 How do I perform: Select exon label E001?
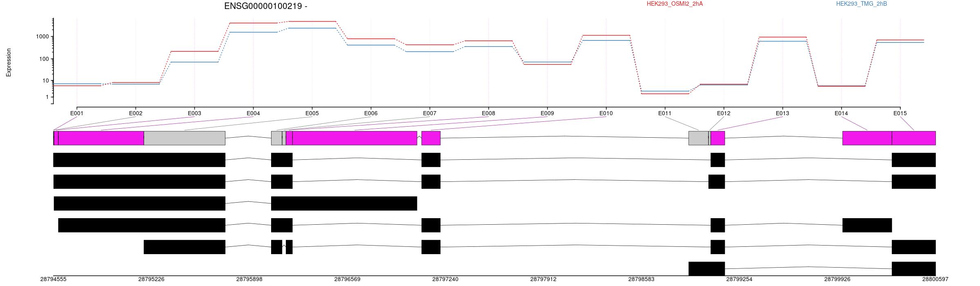pos(77,113)
